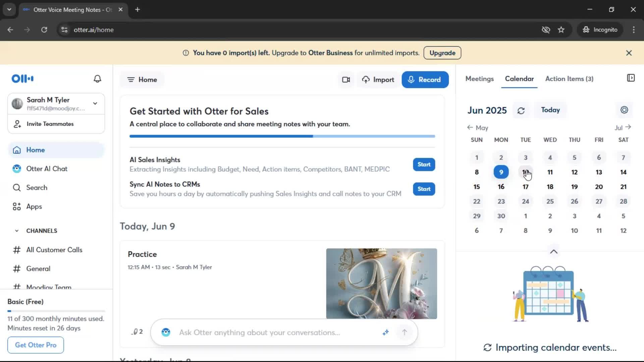644x362 pixels.
Task: Click the Incognito profile indicator
Action: (600, 30)
